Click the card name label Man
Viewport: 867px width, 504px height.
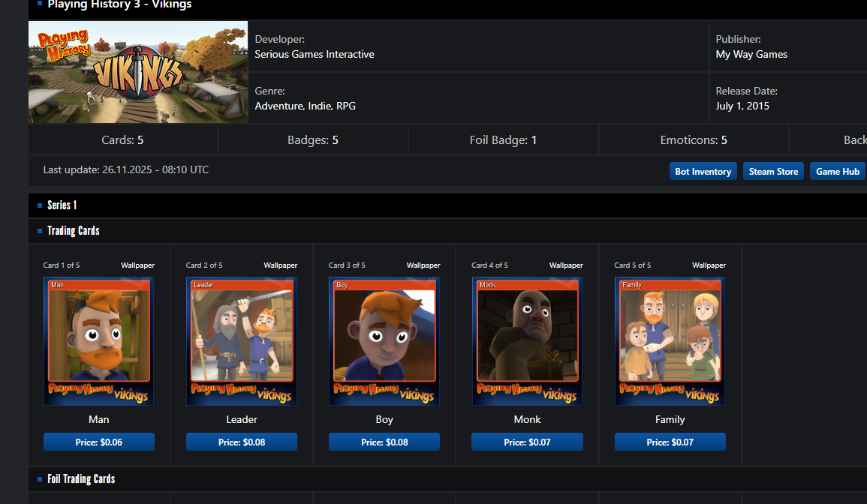99,419
